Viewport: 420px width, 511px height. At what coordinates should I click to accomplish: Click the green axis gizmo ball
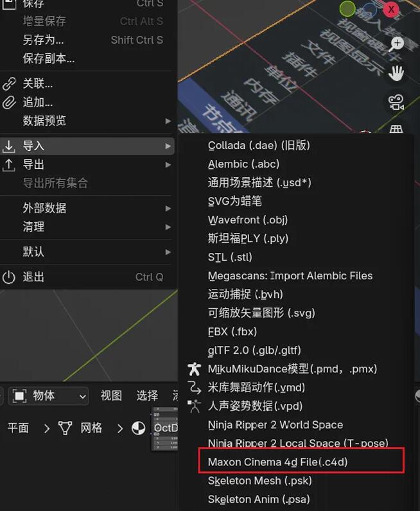(347, 8)
